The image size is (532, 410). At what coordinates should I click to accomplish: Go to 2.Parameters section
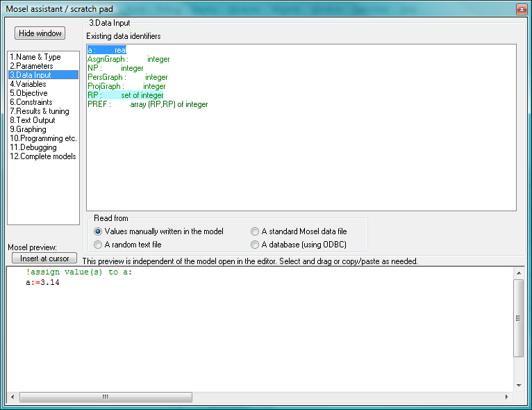(x=31, y=66)
